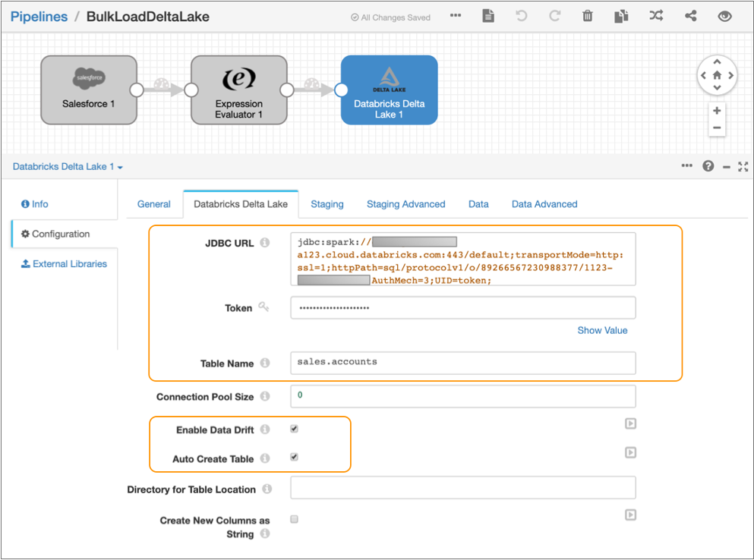Toggle the Auto Create Table checkbox
This screenshot has width=754, height=560.
click(x=295, y=458)
